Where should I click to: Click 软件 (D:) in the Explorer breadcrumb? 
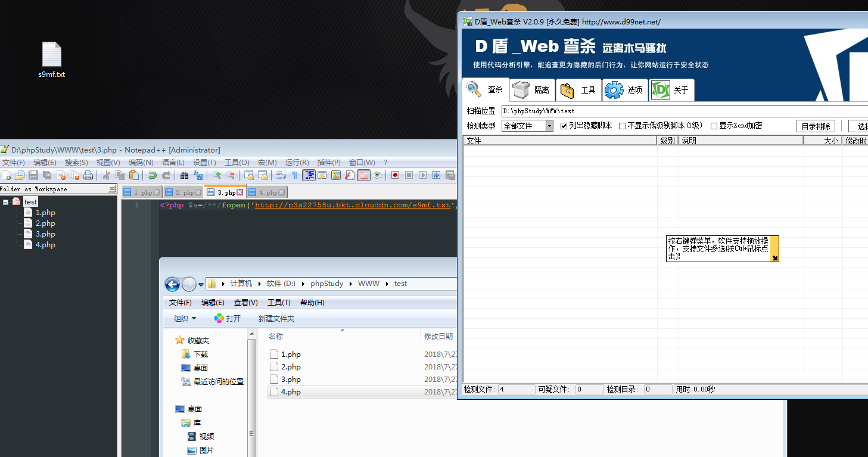click(281, 284)
